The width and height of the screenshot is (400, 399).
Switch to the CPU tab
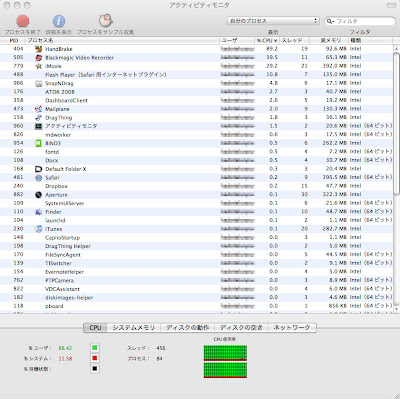tap(95, 328)
